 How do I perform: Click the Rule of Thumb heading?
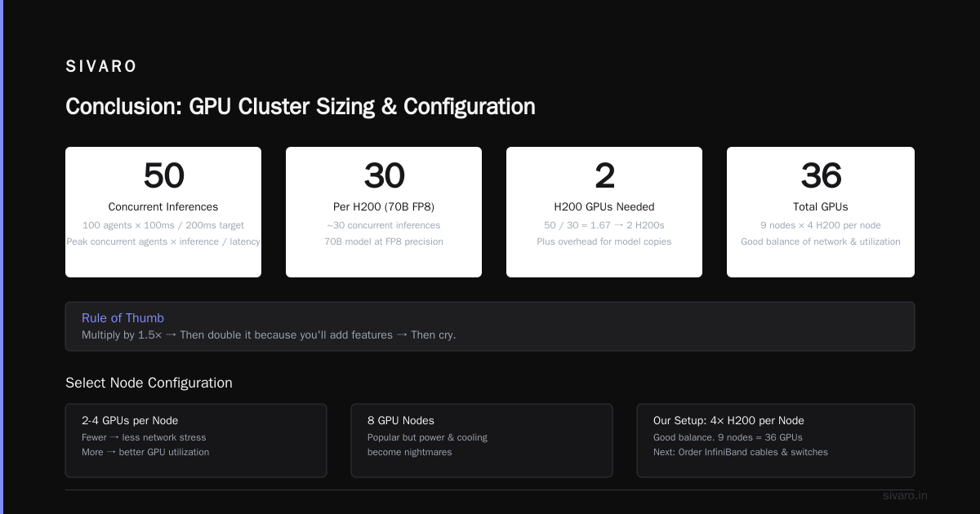pos(122,318)
